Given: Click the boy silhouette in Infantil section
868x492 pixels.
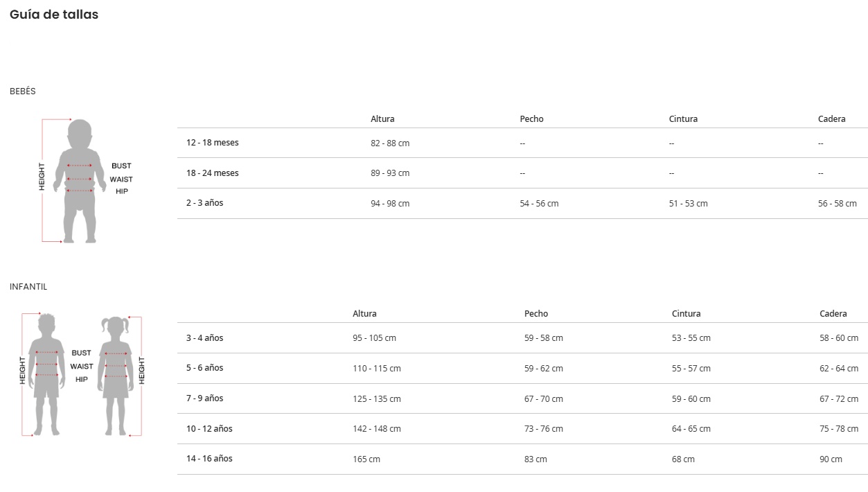Looking at the screenshot, I should [46, 374].
